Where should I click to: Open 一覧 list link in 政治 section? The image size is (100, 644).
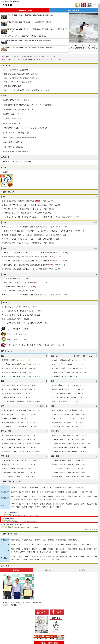pyautogui.click(x=96, y=197)
